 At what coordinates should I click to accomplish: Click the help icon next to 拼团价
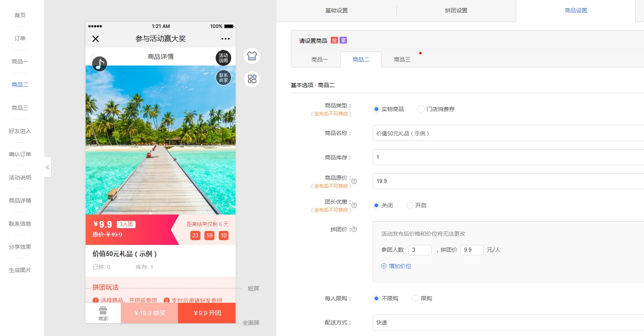coord(354,229)
